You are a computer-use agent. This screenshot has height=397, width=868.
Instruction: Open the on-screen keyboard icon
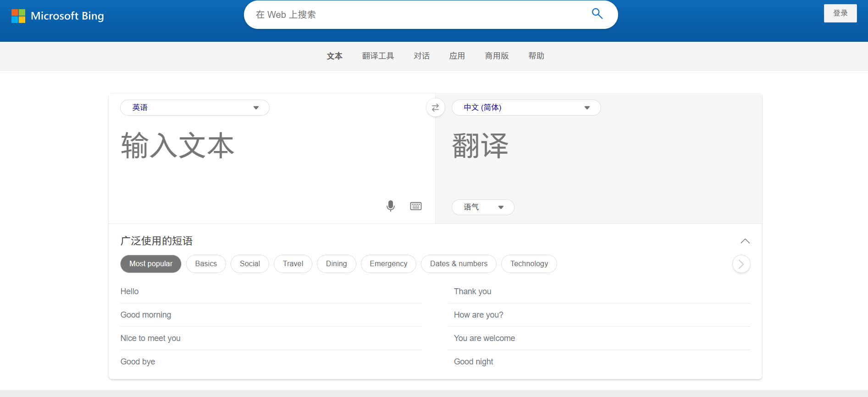[415, 206]
